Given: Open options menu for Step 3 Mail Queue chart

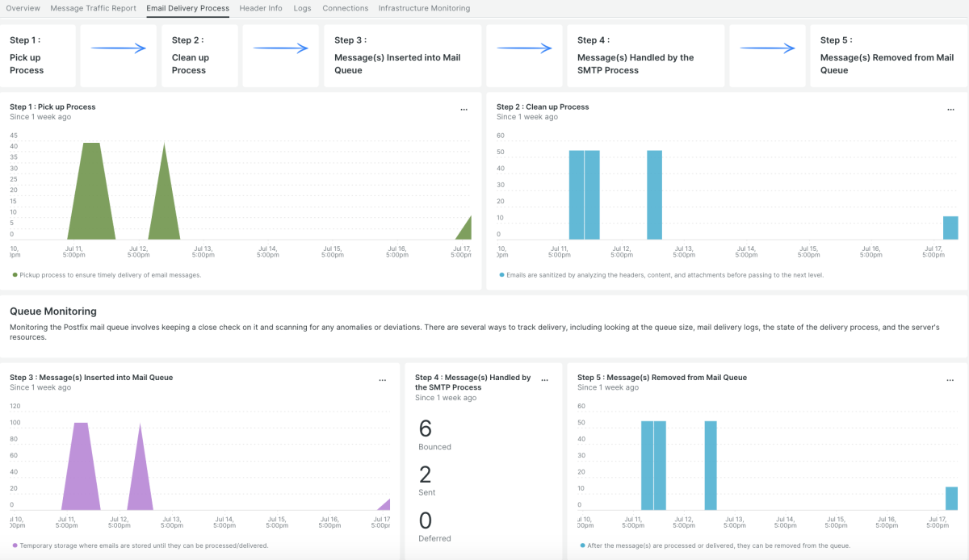Looking at the screenshot, I should point(383,380).
